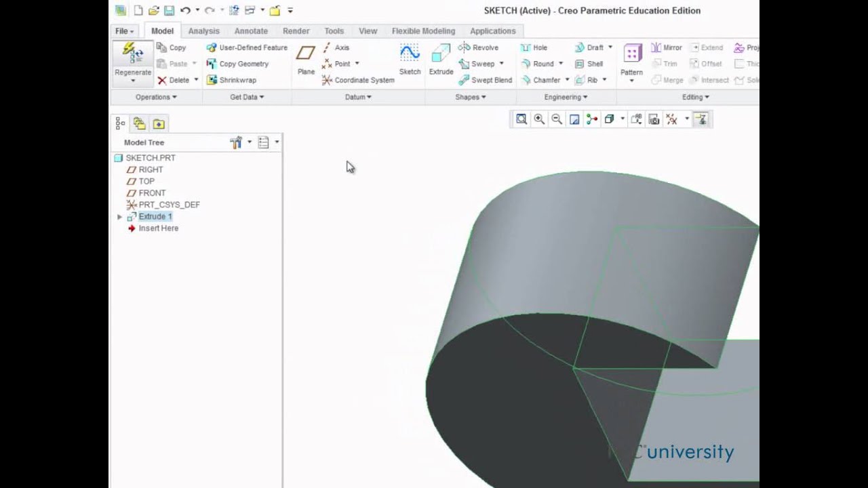Image resolution: width=868 pixels, height=488 pixels.
Task: Add a Rib feature
Action: (587, 80)
